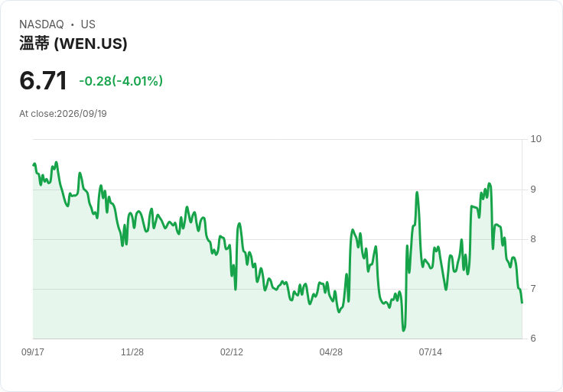The image size is (563, 392).
Task: Click the 9 price axis label
Action: [533, 190]
